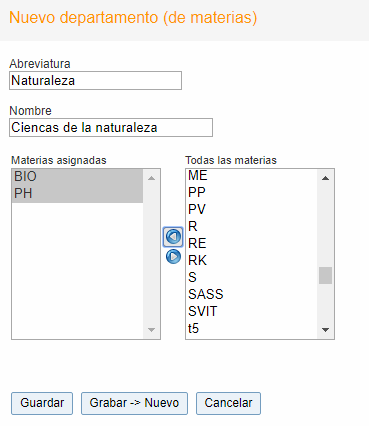The height and width of the screenshot is (426, 369).
Task: Select SVIT subject entry
Action: coord(251,311)
